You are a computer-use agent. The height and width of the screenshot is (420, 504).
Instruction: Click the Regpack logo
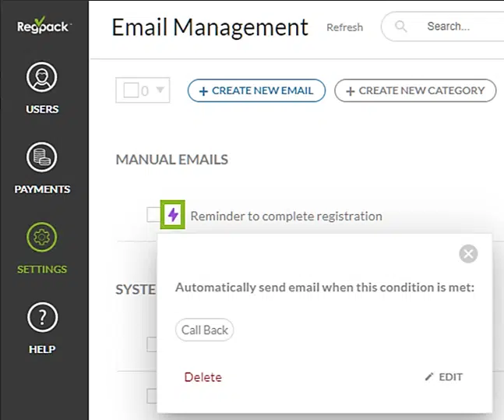coord(44,27)
